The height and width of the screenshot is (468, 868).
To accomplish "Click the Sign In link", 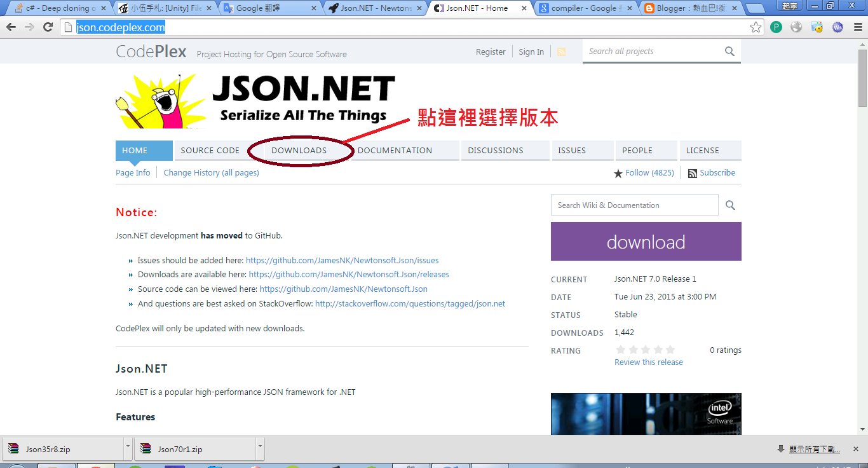I will [531, 52].
